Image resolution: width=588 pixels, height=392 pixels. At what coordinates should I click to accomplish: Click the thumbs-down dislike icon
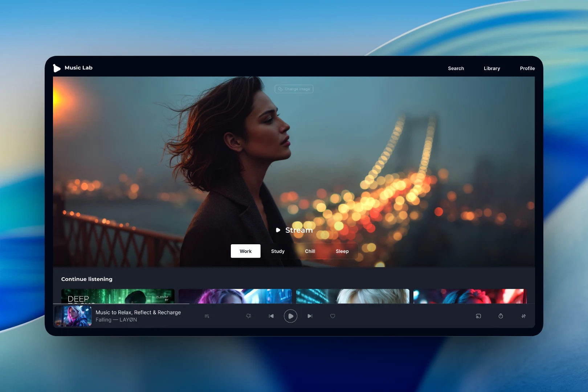tap(249, 316)
